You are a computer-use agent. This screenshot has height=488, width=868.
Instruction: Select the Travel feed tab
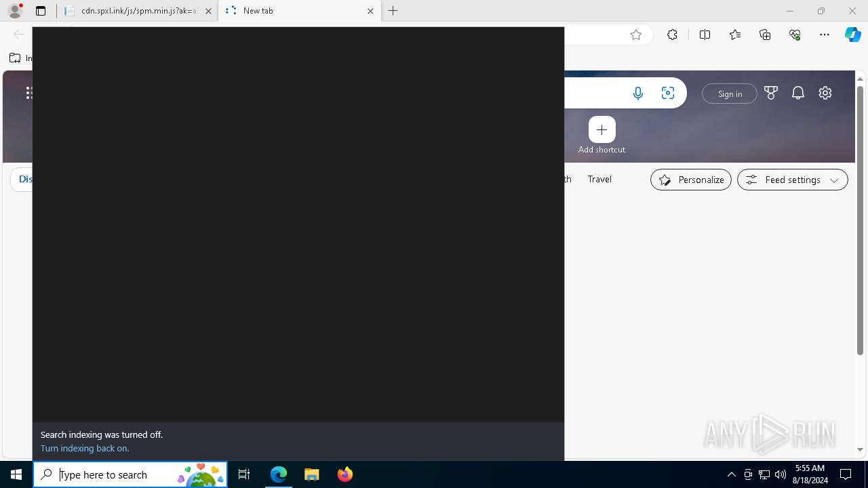coord(599,179)
